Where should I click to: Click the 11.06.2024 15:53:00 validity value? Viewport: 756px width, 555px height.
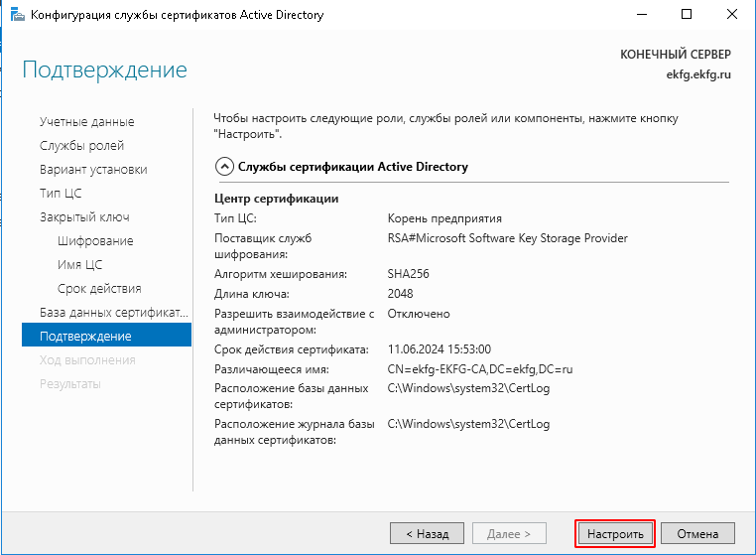click(440, 348)
